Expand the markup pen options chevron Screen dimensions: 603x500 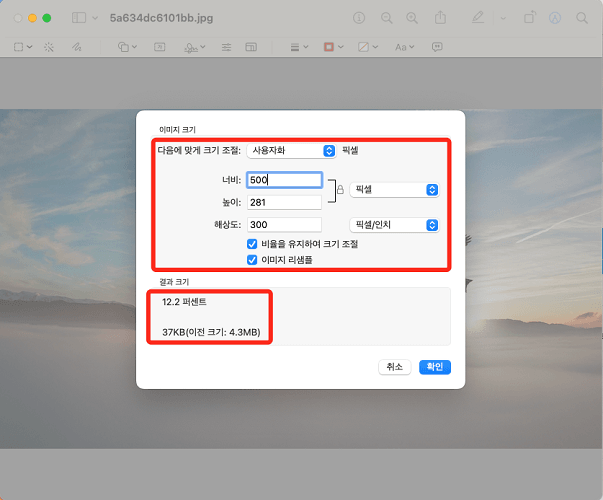click(503, 18)
